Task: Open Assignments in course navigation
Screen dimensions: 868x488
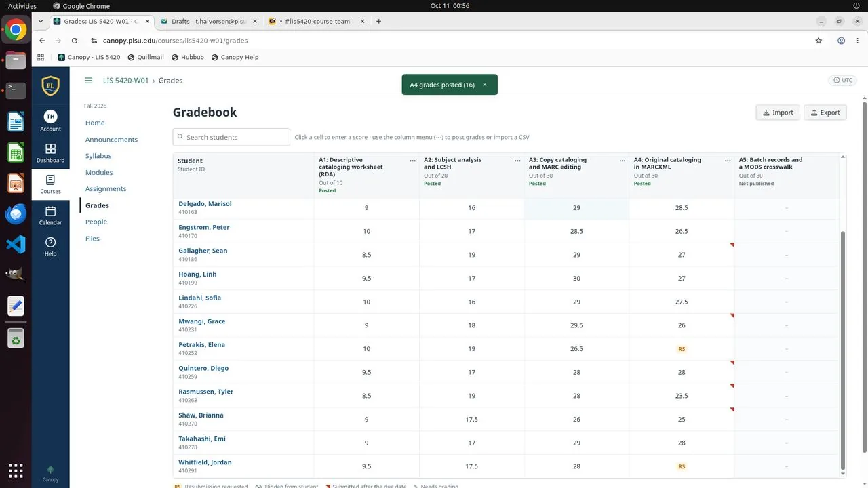Action: click(106, 189)
